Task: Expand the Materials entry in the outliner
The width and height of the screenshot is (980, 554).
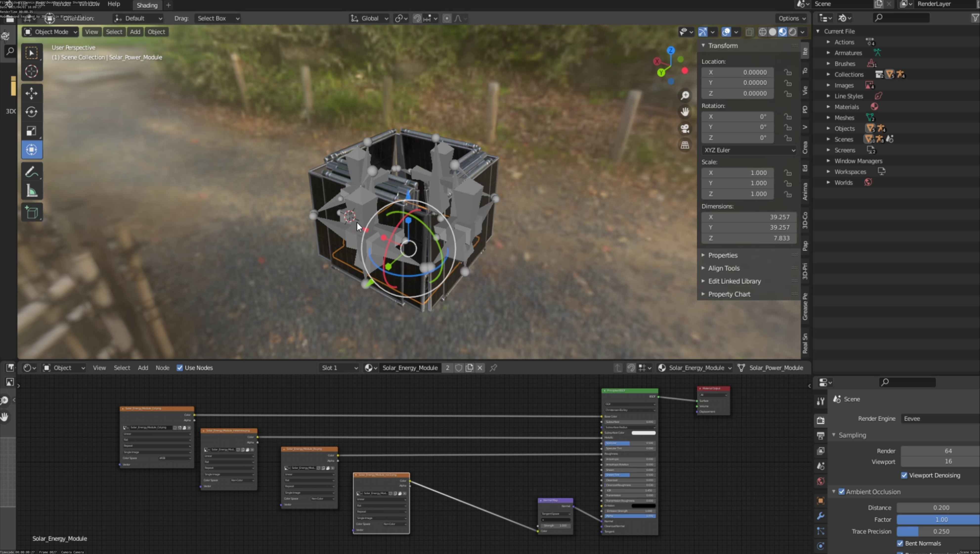Action: coord(828,107)
